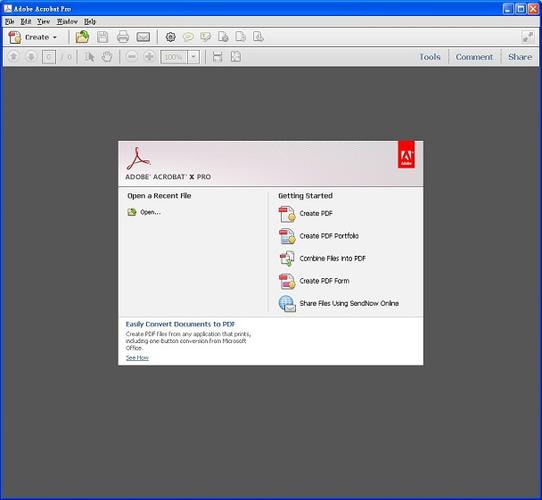
Task: Open the Share pane
Action: click(x=520, y=57)
